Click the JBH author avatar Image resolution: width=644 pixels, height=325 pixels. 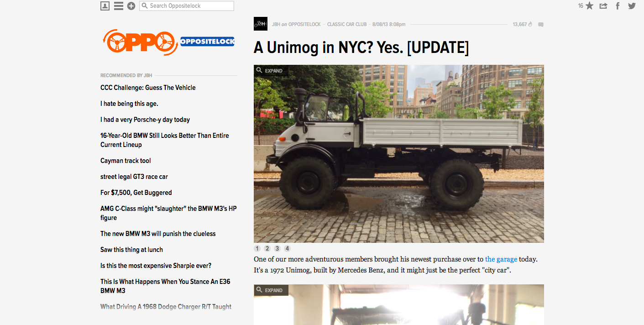pyautogui.click(x=261, y=24)
